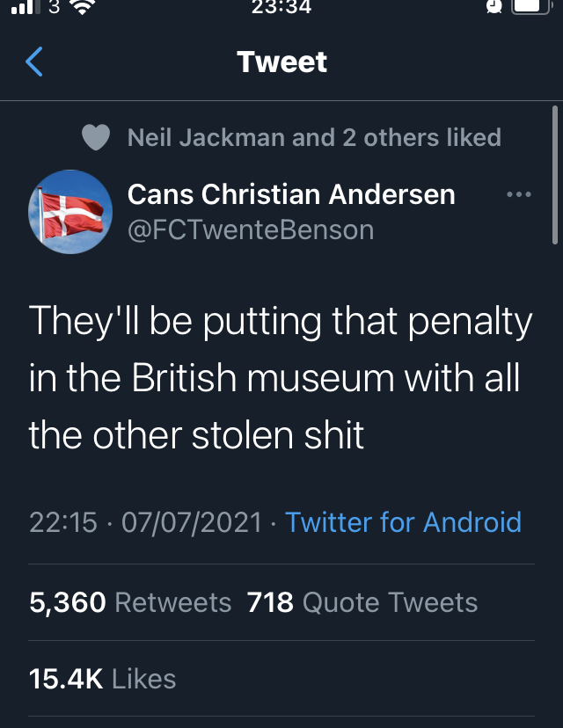Screen dimensions: 563x728
Task: Tap the cellular signal bars icon
Action: [25, 8]
